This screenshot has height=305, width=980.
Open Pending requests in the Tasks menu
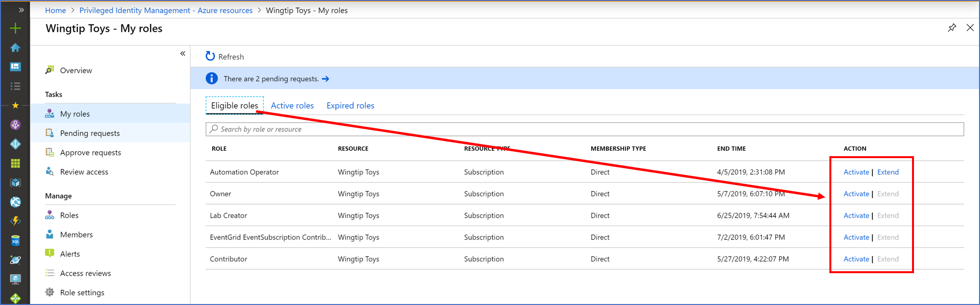[89, 133]
